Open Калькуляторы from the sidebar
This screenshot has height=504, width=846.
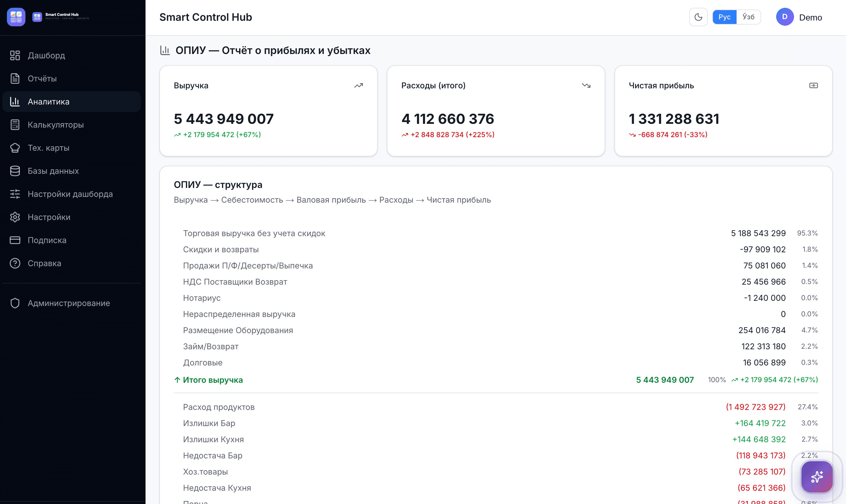(72, 125)
